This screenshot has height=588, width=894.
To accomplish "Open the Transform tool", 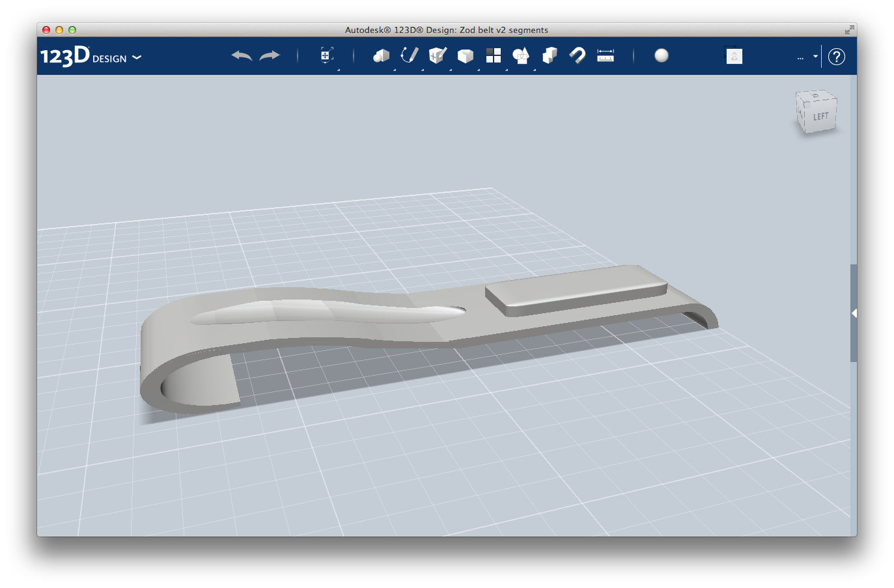I will click(327, 55).
